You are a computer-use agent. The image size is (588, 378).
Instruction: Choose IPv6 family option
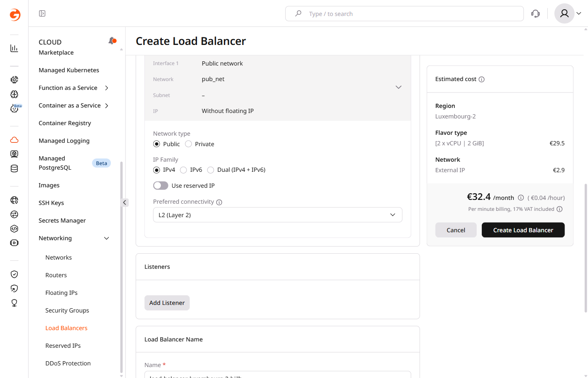click(x=184, y=170)
